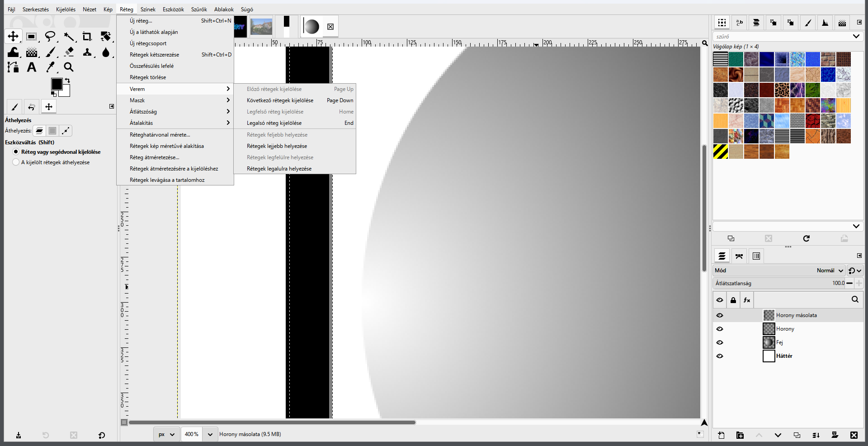The width and height of the screenshot is (868, 446).
Task: Search layers with magnifier icon
Action: tap(855, 299)
